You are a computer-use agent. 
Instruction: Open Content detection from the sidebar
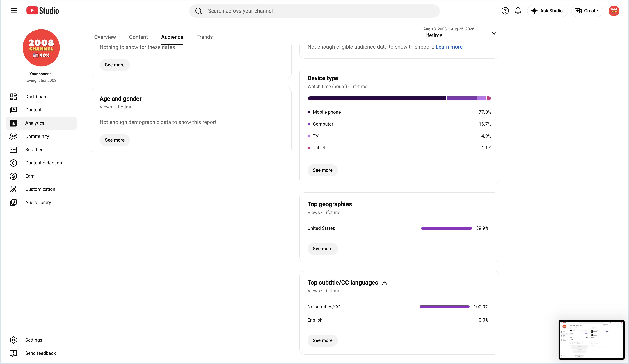[x=41, y=163]
